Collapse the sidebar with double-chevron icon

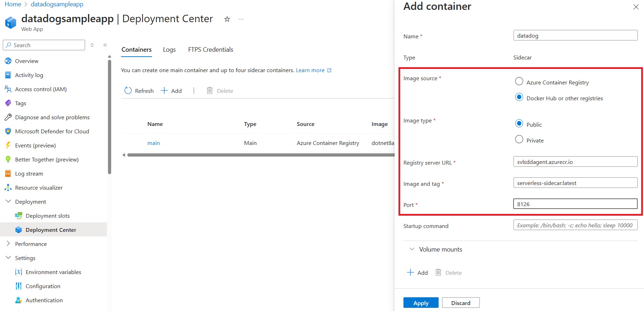[x=105, y=45]
